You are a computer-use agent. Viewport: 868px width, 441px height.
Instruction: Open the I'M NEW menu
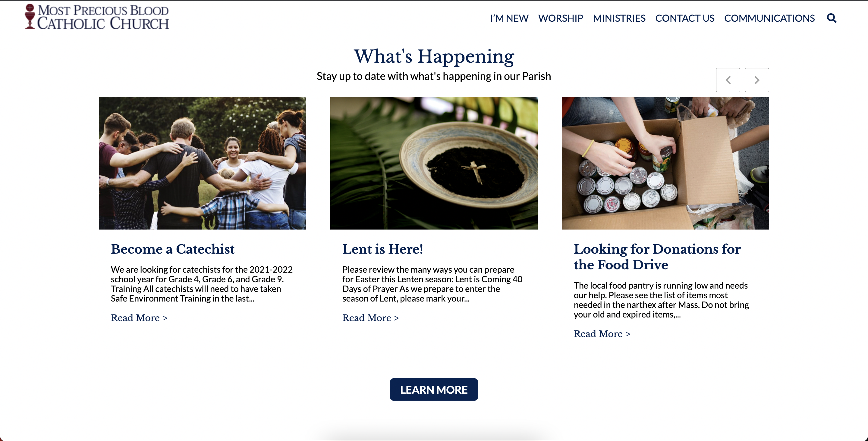[509, 18]
